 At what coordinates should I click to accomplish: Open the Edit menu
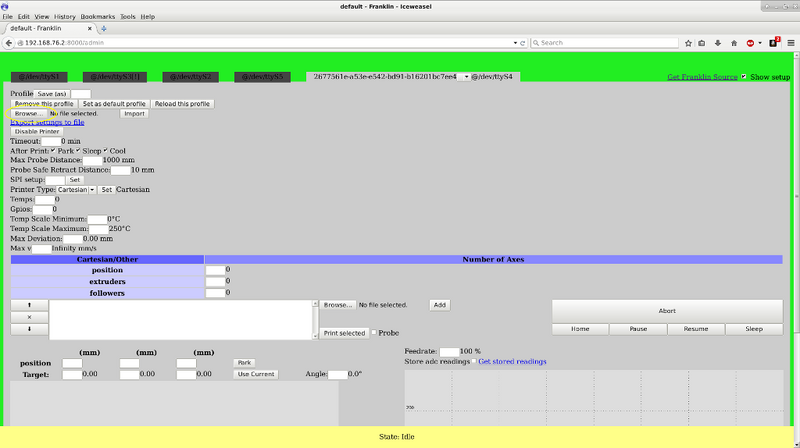[23, 17]
